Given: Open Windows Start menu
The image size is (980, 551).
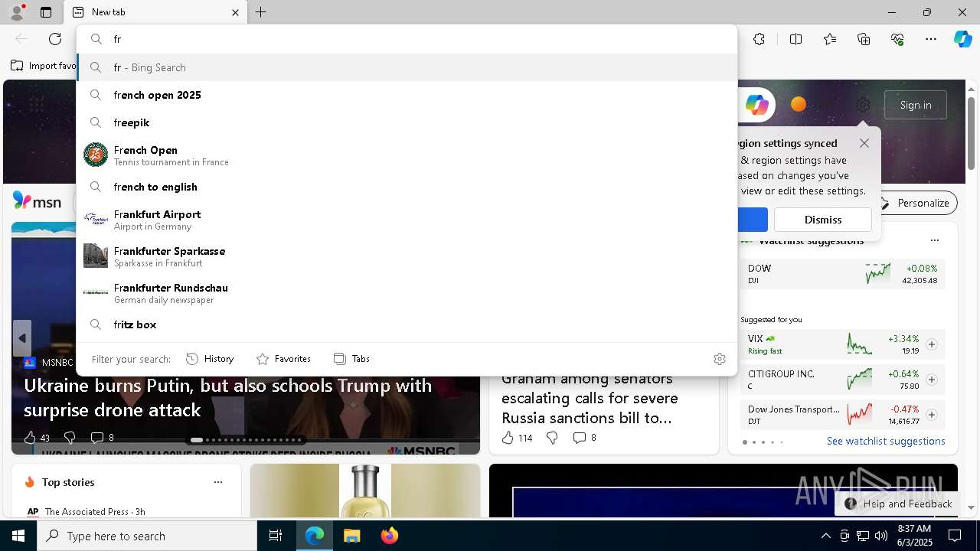Looking at the screenshot, I should click(18, 536).
